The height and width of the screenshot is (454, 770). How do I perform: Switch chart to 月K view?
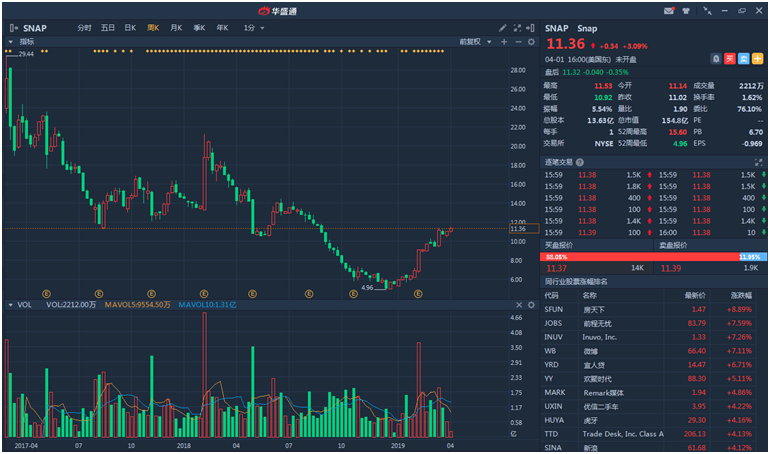coord(176,28)
